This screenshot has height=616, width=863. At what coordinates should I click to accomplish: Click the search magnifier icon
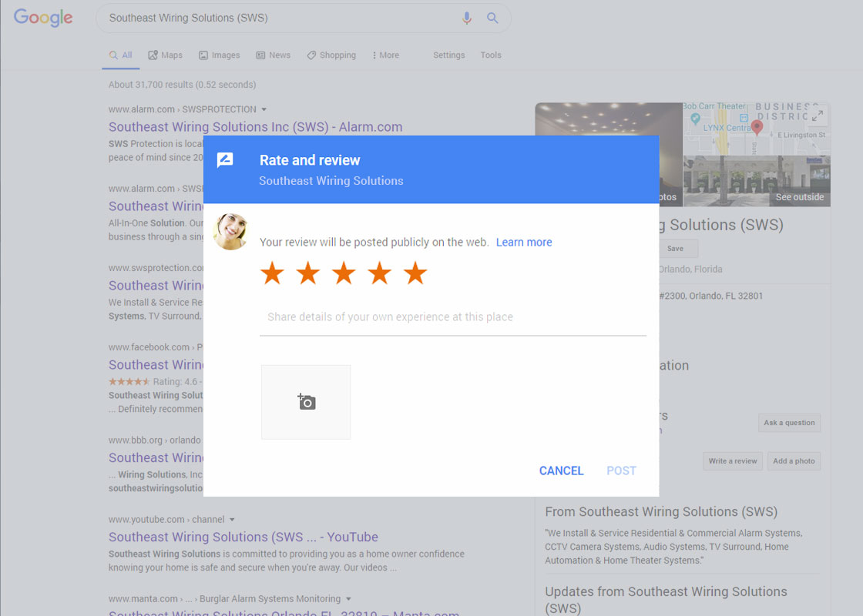(492, 18)
